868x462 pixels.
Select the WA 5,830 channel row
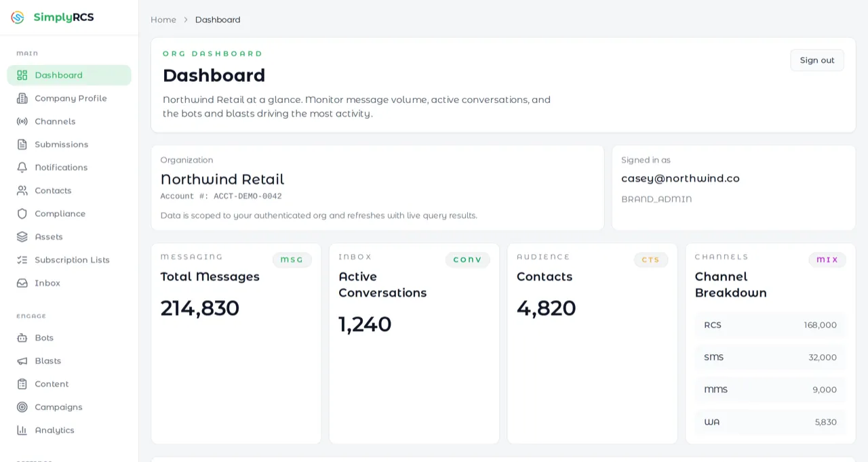pyautogui.click(x=770, y=422)
